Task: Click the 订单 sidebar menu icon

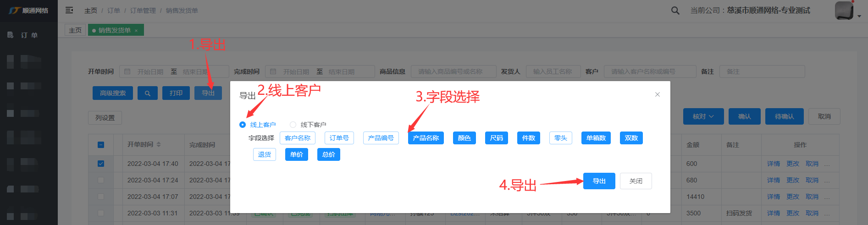Action: pos(11,35)
